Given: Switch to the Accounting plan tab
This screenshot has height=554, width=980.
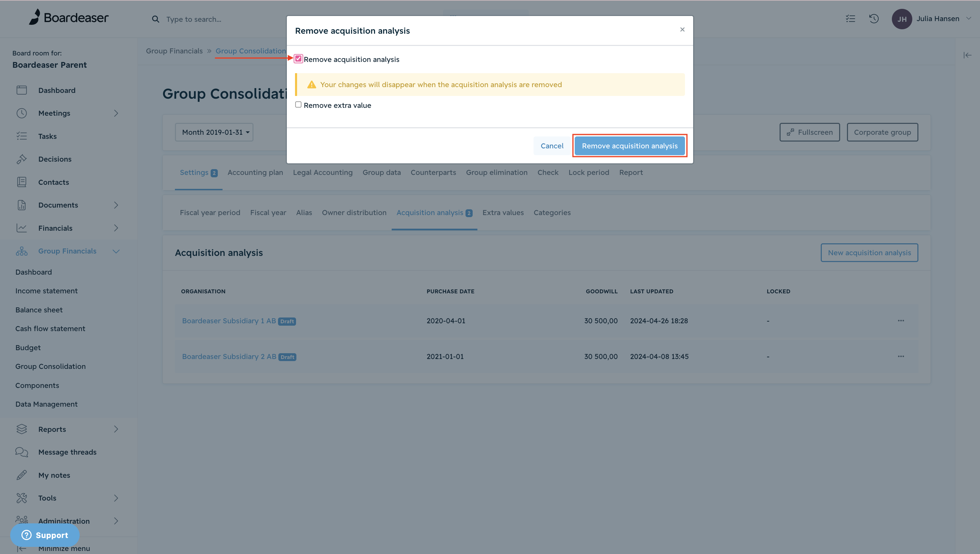Looking at the screenshot, I should 255,173.
